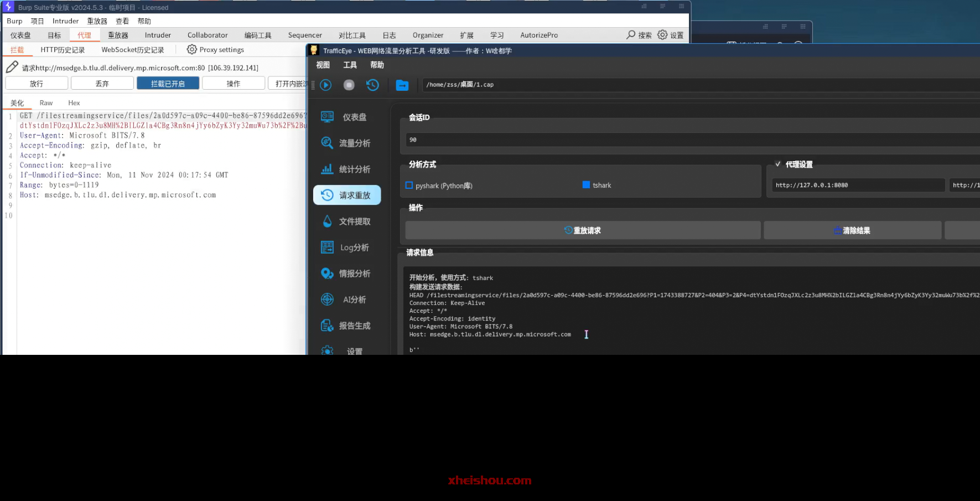This screenshot has height=501, width=980.
Task: Click 放行 forward button in Burp
Action: click(x=37, y=84)
